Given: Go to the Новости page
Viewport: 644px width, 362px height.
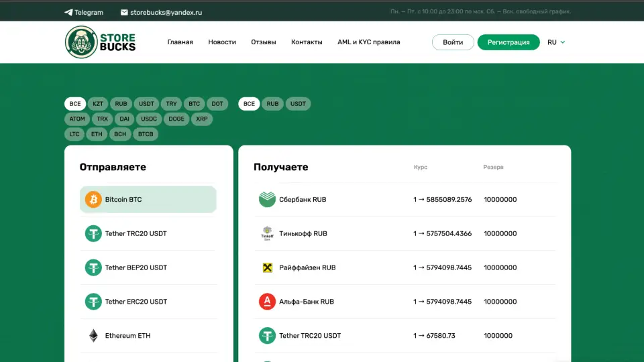Looking at the screenshot, I should pyautogui.click(x=222, y=42).
